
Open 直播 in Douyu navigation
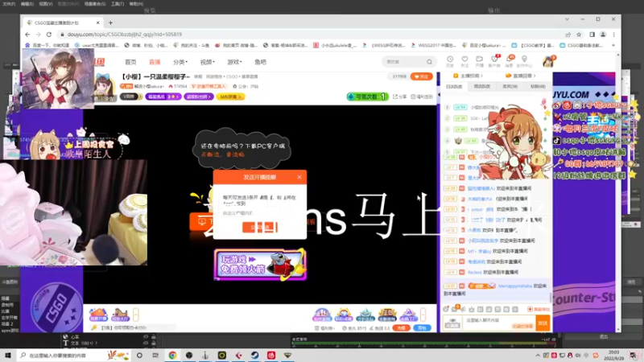pyautogui.click(x=155, y=62)
